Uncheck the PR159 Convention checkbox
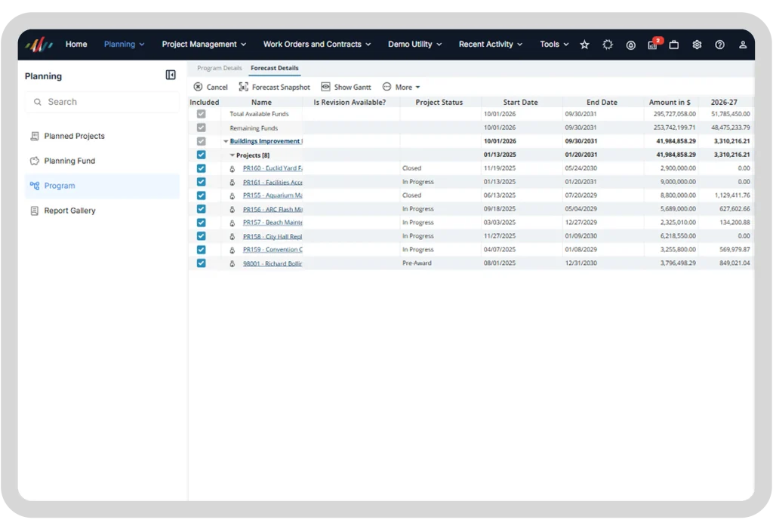This screenshot has width=773, height=532. point(201,250)
